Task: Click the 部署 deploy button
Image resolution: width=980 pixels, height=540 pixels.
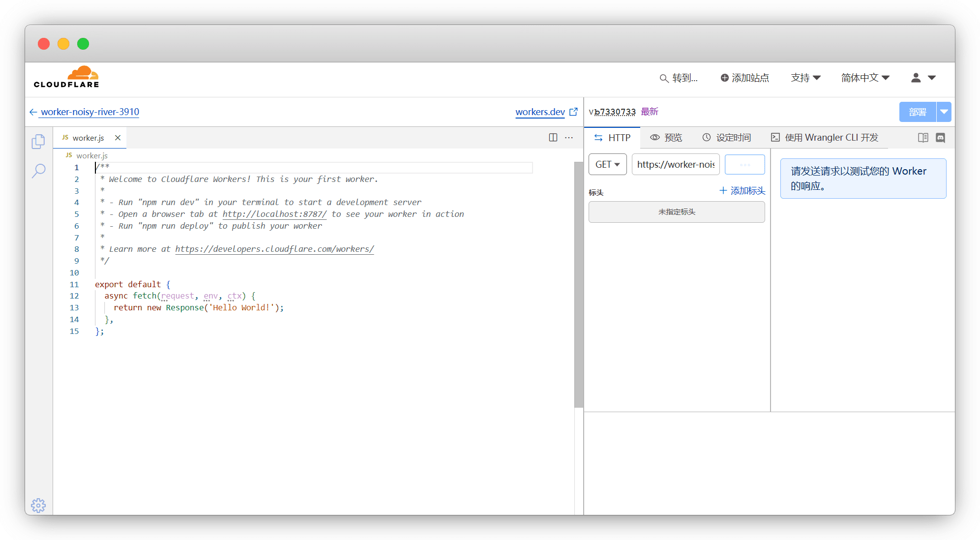Action: (918, 112)
